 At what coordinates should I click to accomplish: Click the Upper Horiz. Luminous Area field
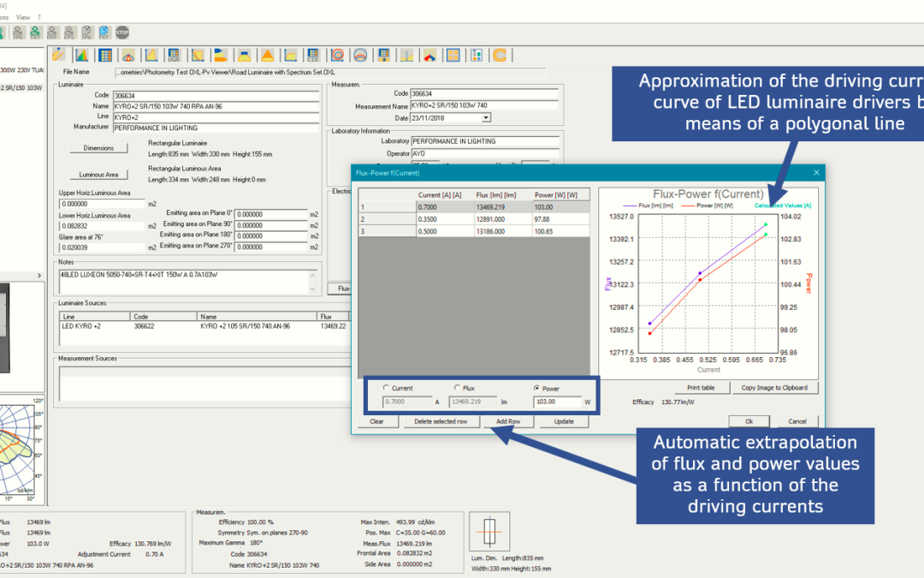(101, 204)
